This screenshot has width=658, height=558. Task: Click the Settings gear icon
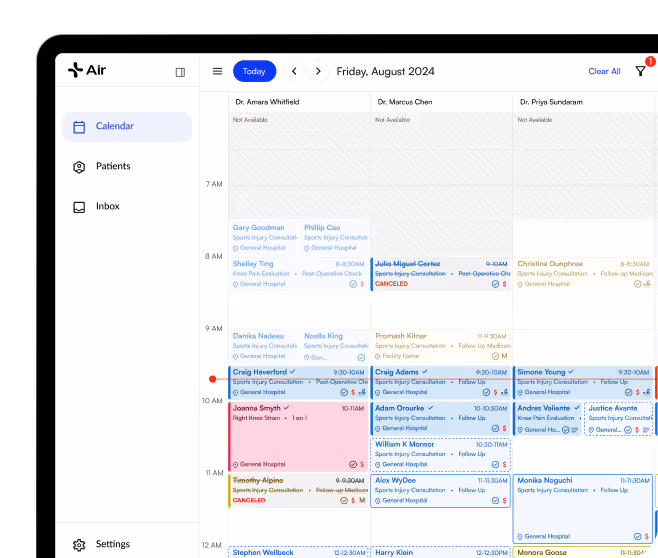[79, 545]
